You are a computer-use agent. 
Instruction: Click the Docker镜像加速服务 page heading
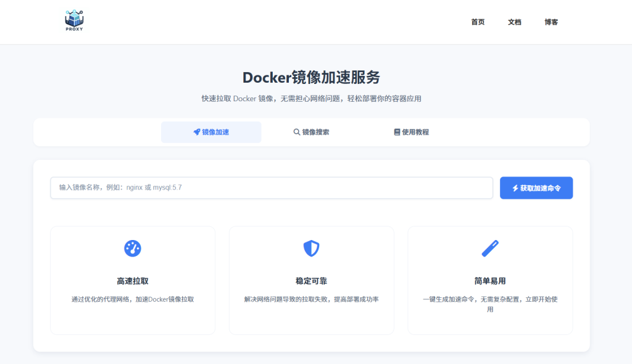(x=311, y=77)
